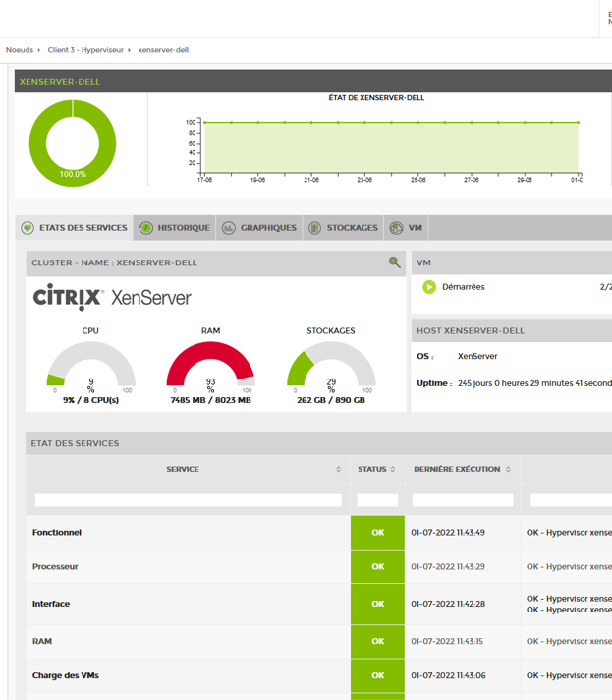Viewport: 612px width, 700px height.
Task: Click the XENSERVER-DELL header title
Action: tap(60, 82)
